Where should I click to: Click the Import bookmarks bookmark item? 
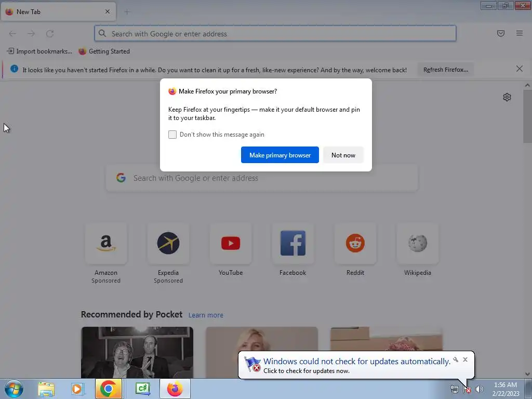pos(39,51)
